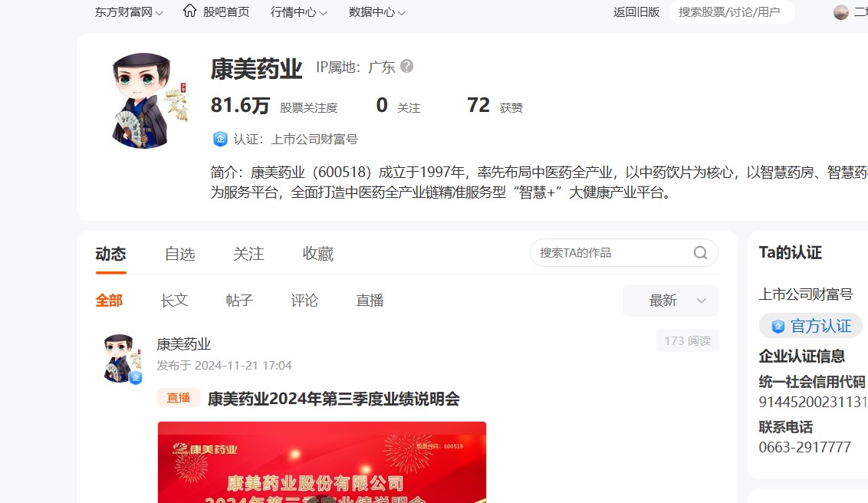Select the 帖子 filter tab
Image resolution: width=868 pixels, height=503 pixels.
point(239,301)
